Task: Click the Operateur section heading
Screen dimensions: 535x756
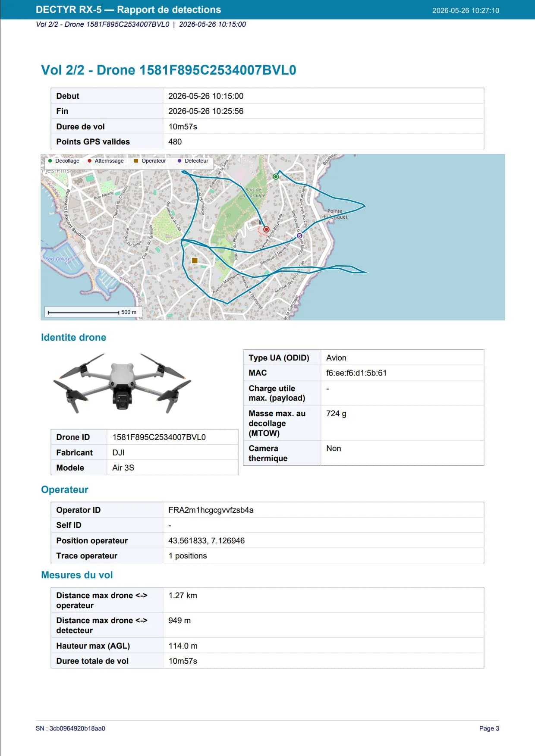Action: pos(65,489)
